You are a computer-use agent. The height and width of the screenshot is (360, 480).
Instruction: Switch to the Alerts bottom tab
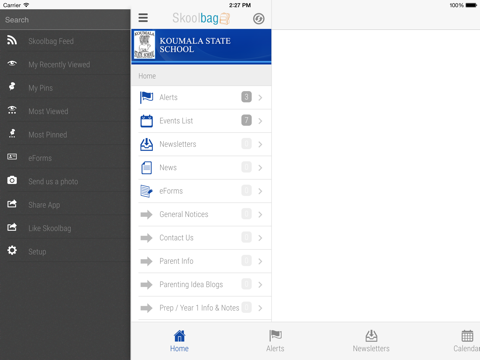tap(275, 341)
